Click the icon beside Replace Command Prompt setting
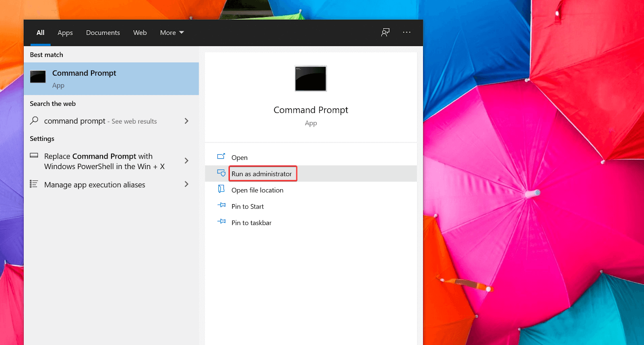644x345 pixels. (34, 155)
